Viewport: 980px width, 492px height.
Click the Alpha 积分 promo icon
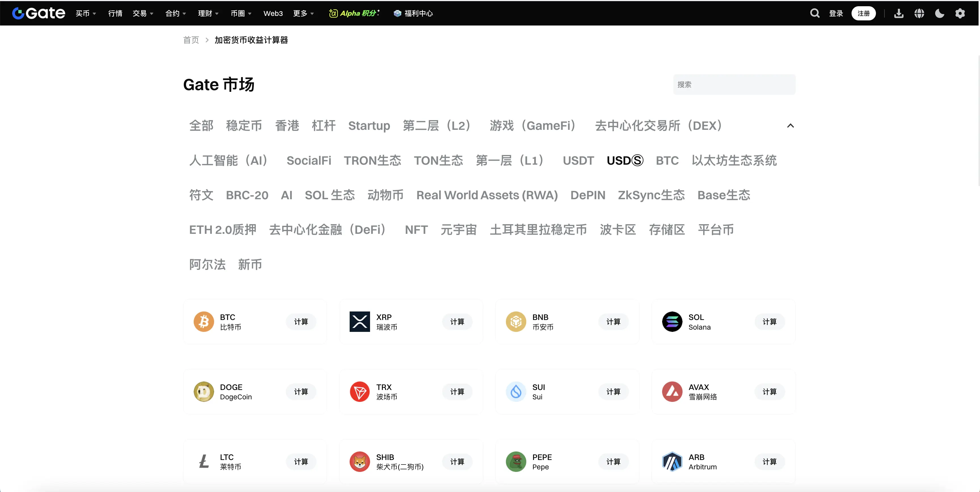[x=333, y=13]
